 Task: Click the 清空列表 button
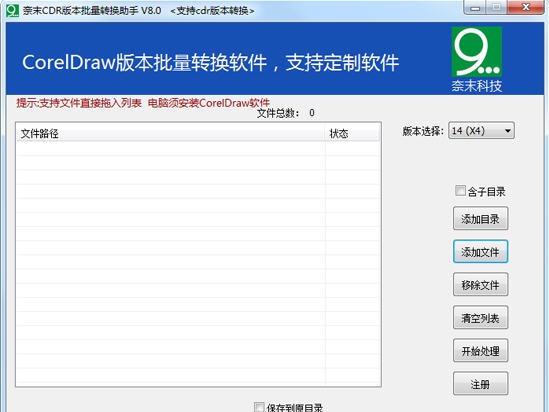point(480,317)
